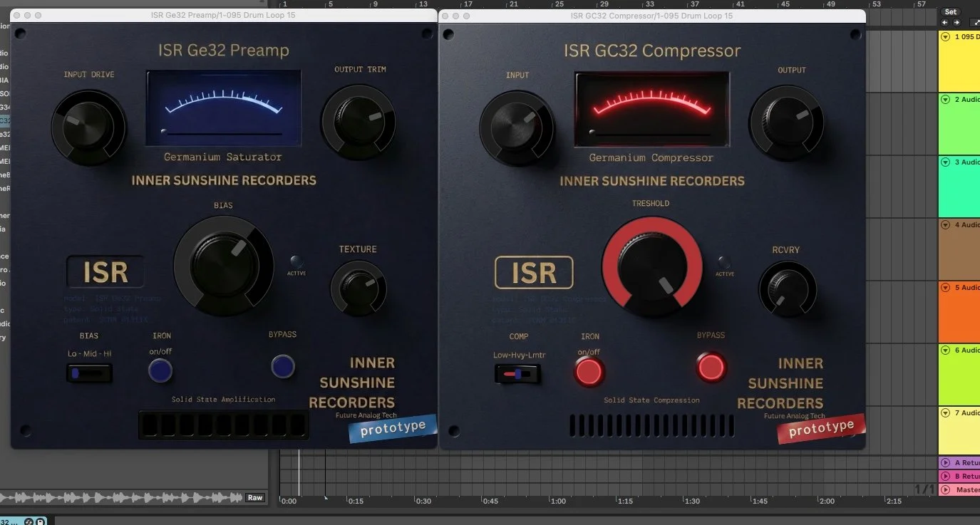Click the RCVRY knob on the Compressor
This screenshot has height=525, width=980.
[x=788, y=289]
